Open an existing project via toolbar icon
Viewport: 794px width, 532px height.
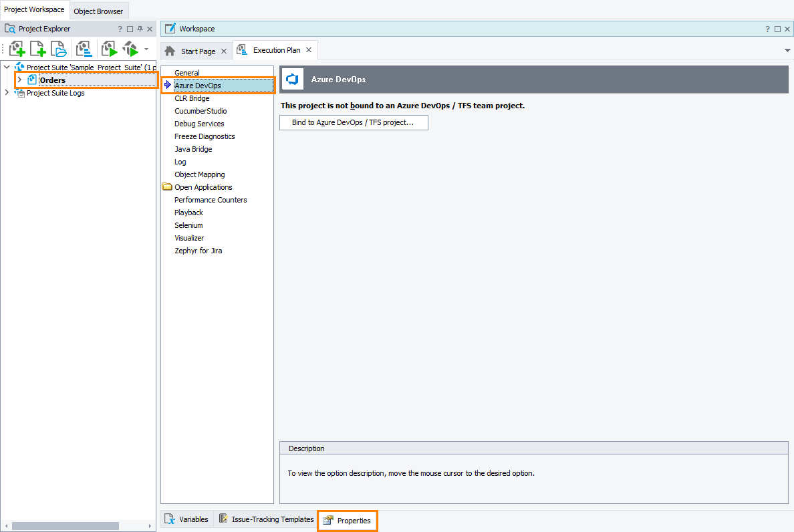[x=58, y=48]
